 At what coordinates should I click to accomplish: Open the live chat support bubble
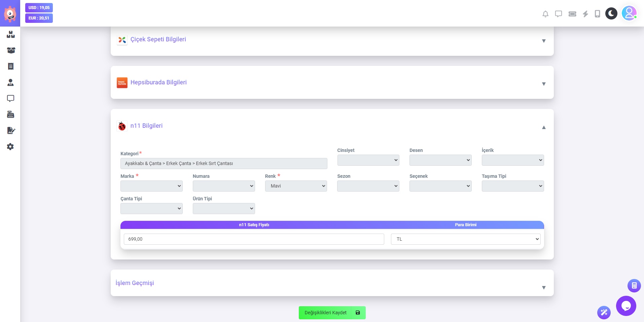point(626,306)
